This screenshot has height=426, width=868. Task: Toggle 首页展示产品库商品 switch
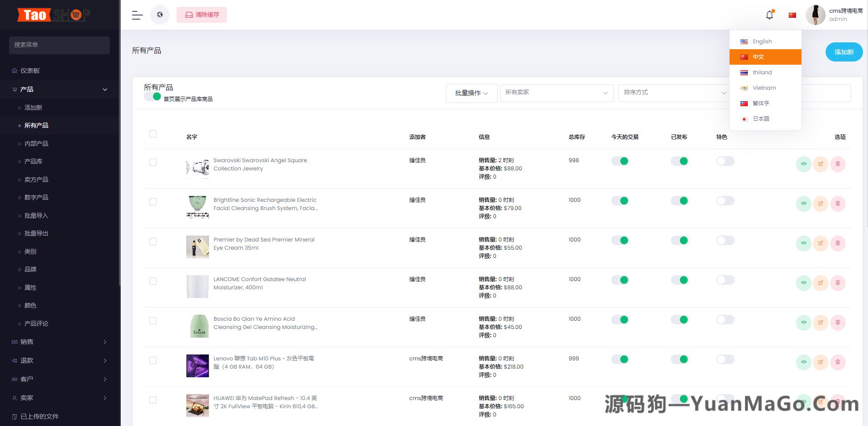coord(153,96)
